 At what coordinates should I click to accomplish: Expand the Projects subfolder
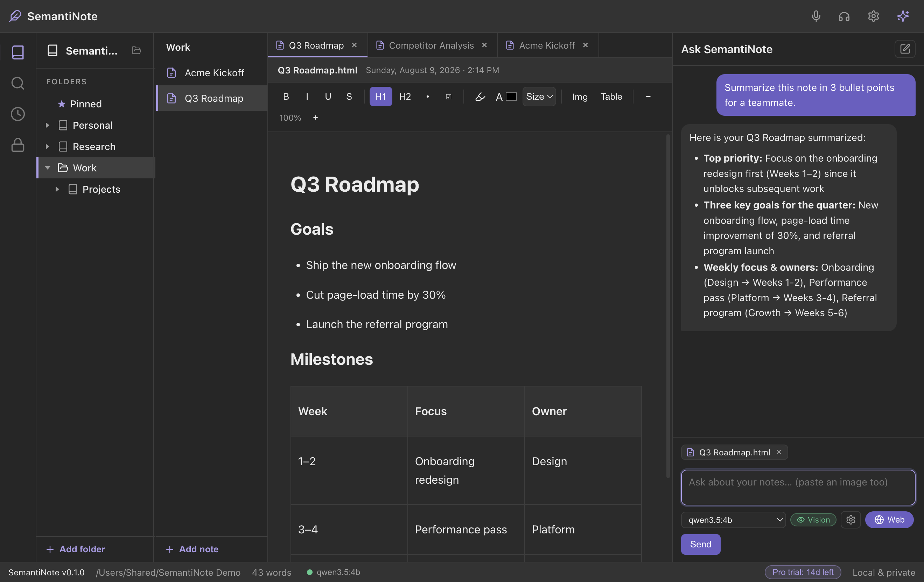coord(57,189)
